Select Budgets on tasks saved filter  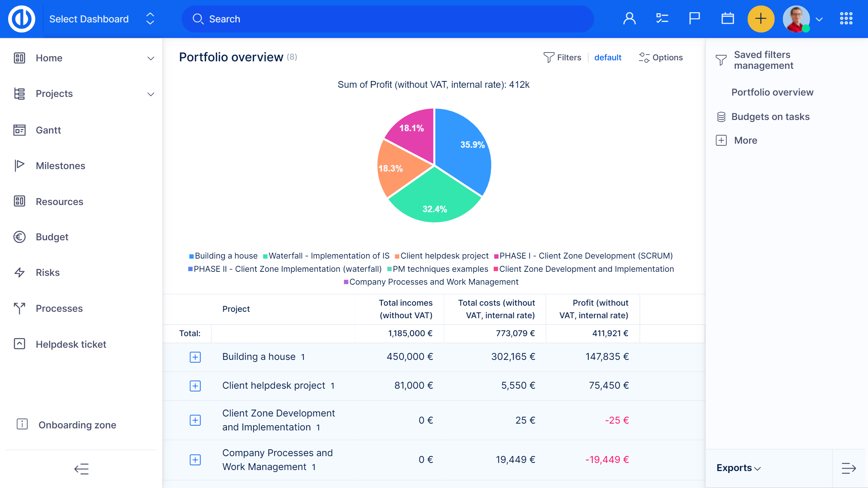coord(770,116)
